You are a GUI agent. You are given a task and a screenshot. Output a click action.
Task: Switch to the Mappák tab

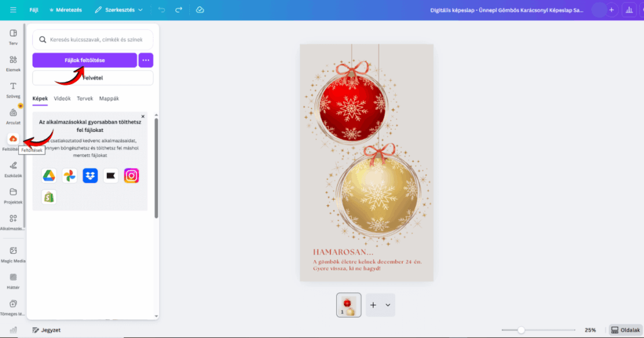pyautogui.click(x=109, y=99)
